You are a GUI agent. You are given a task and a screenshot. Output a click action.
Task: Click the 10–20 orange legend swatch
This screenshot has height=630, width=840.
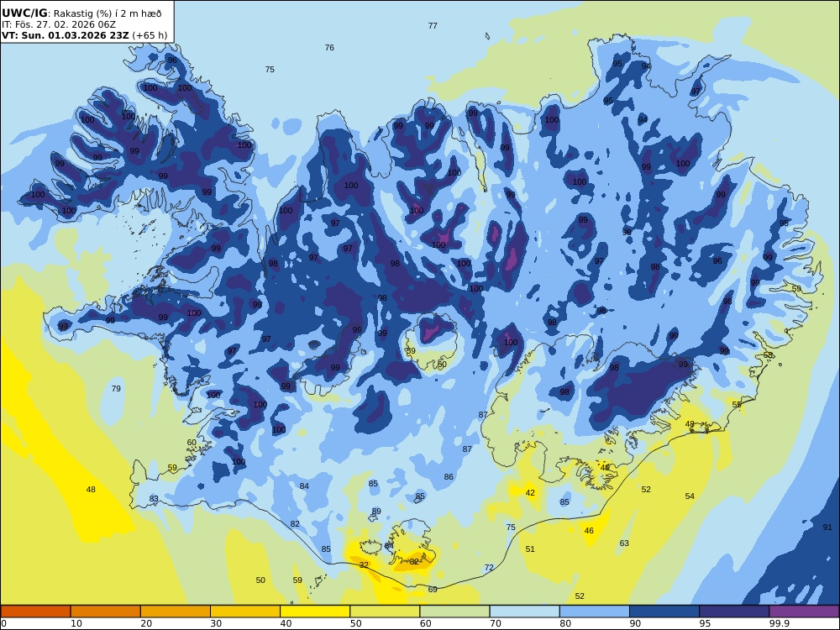point(106,612)
